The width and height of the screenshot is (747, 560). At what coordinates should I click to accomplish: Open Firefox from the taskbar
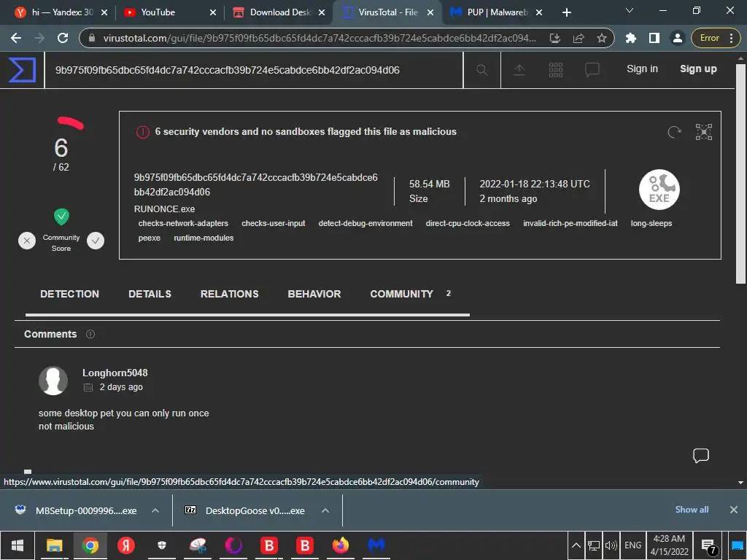(340, 545)
